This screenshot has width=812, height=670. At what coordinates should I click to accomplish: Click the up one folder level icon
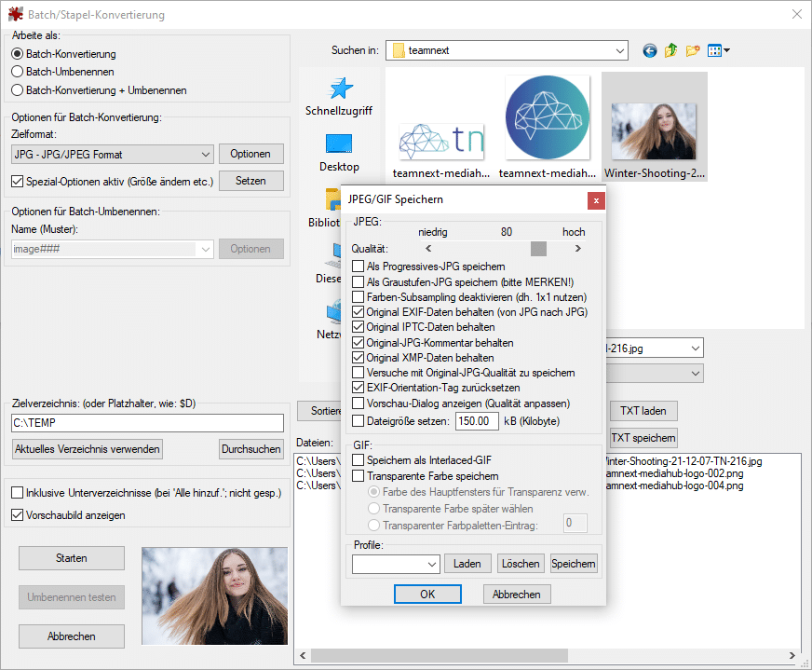pyautogui.click(x=671, y=50)
